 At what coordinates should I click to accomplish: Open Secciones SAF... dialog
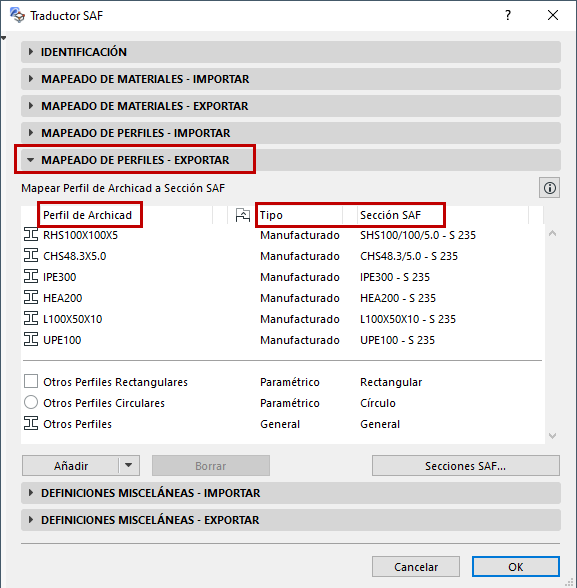466,465
